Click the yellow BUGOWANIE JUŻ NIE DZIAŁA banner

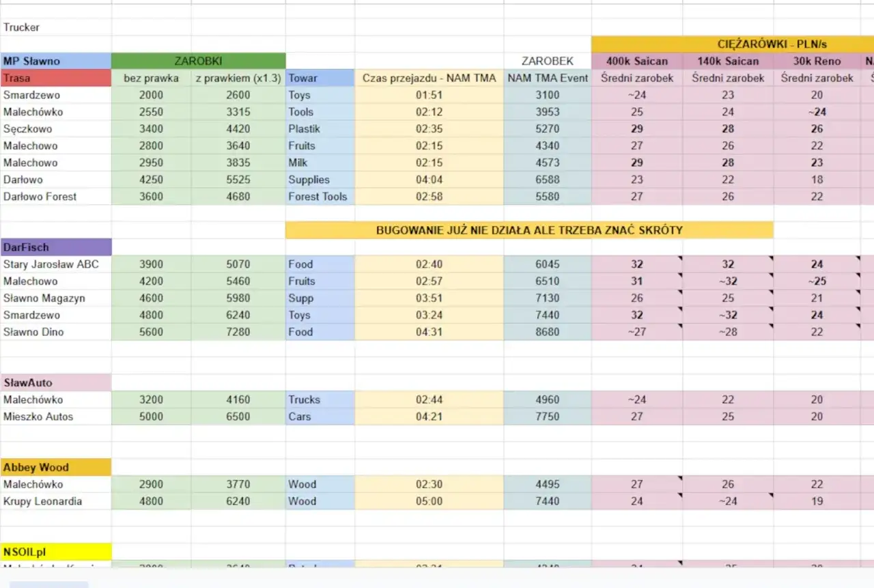point(529,230)
